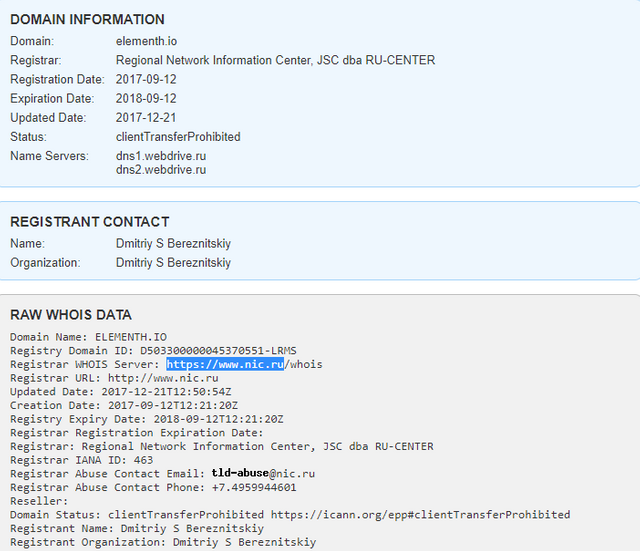Screen dimensions: 640x551
Task: Click the registrant Name value Dmitriy S Bereznitskiy
Action: 173,244
